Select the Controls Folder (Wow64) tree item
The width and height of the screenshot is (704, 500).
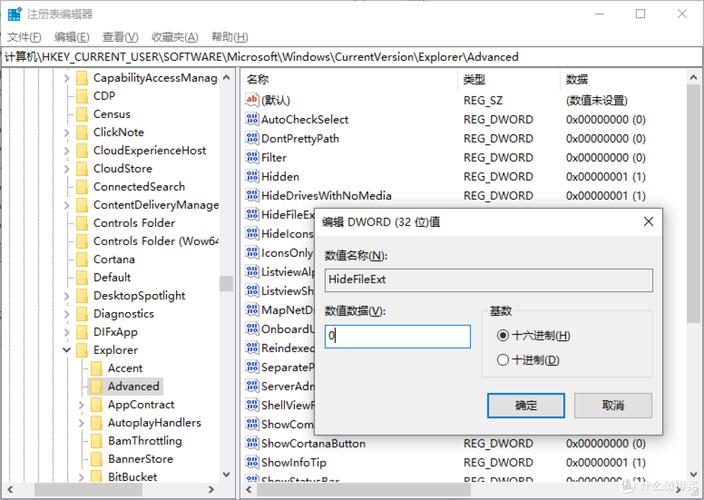(x=156, y=241)
